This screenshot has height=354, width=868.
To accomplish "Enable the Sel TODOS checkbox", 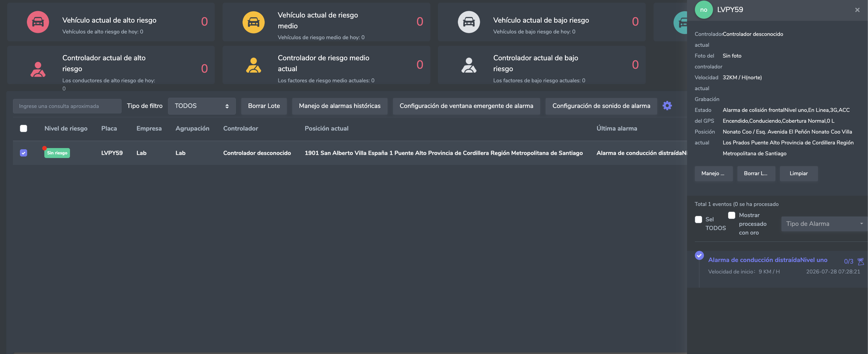I will (x=699, y=220).
